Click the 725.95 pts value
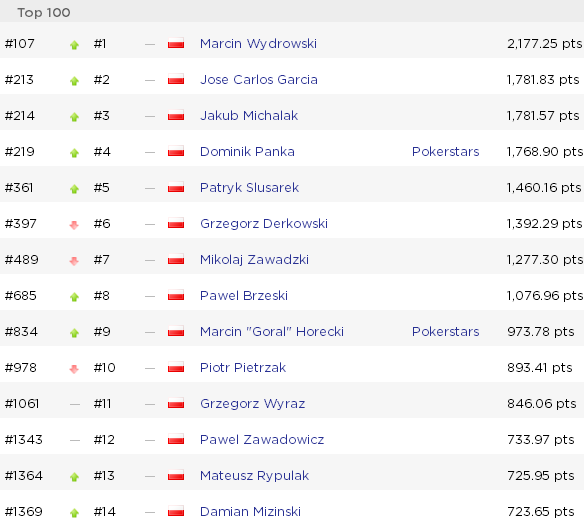584x523 pixels. [x=541, y=476]
